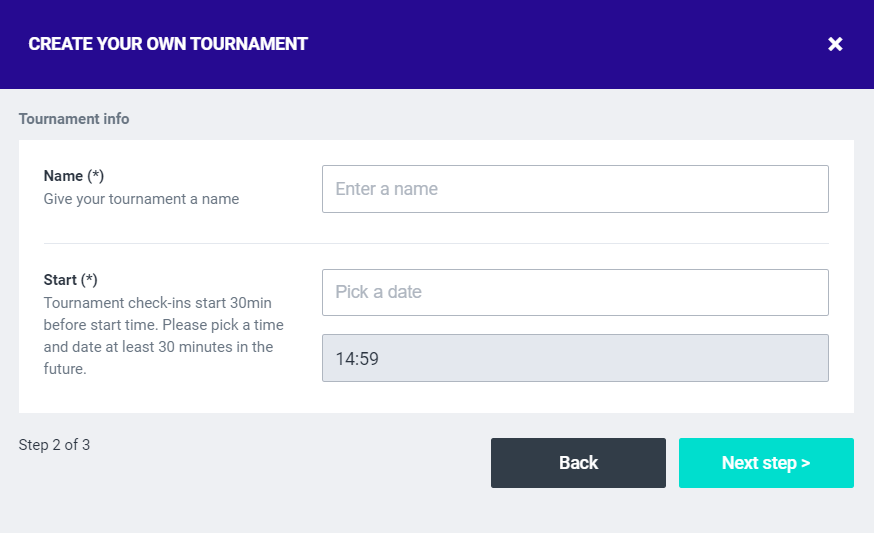The width and height of the screenshot is (874, 533).
Task: Focus the Enter a name placeholder text
Action: pos(387,189)
